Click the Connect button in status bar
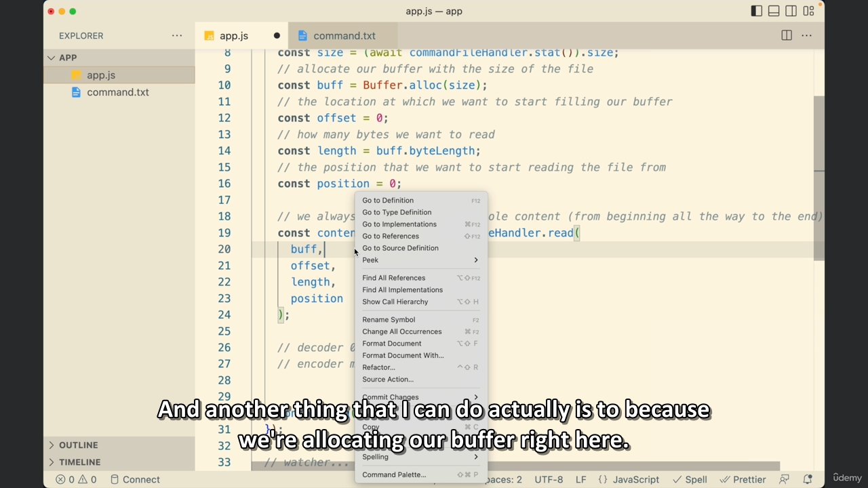This screenshot has width=868, height=488. coord(135,479)
